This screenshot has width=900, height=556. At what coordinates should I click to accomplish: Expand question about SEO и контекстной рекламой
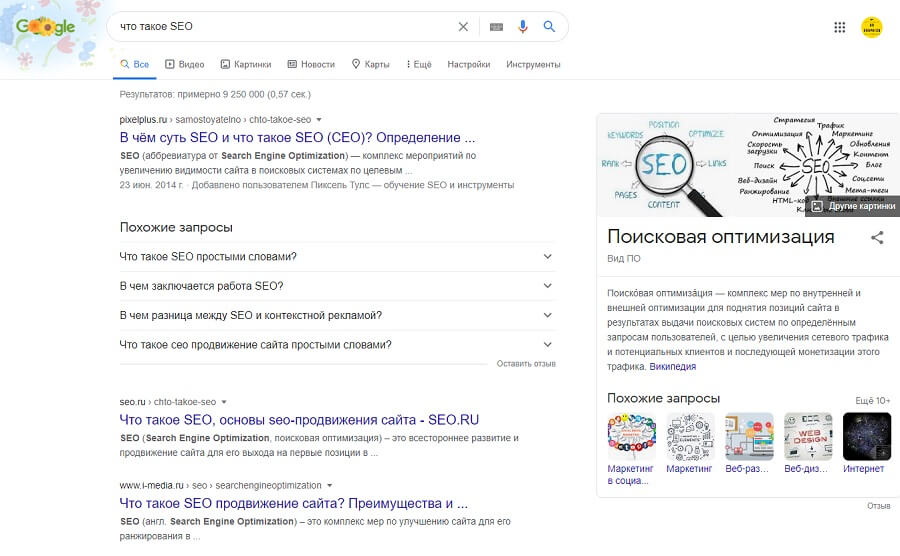[x=547, y=315]
